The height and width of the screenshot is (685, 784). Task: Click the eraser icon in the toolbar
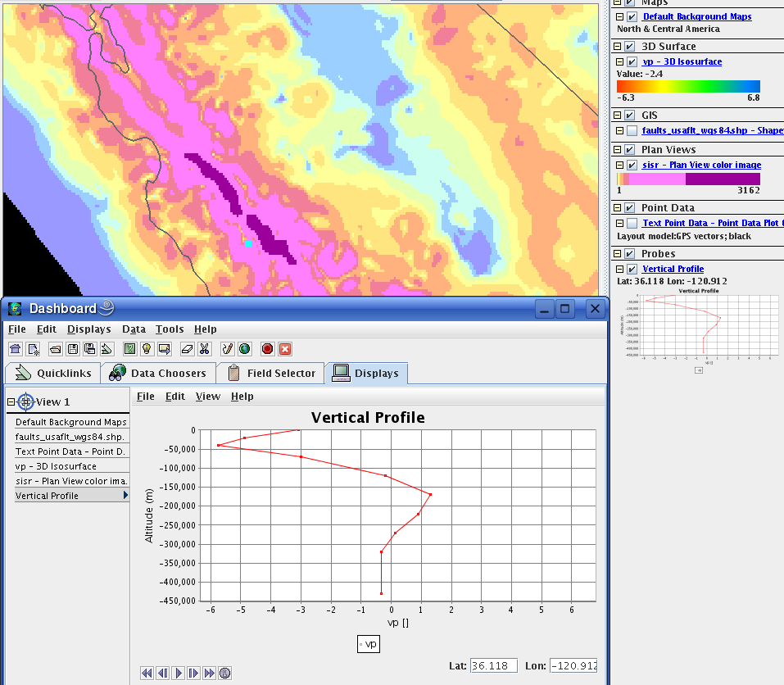[188, 349]
